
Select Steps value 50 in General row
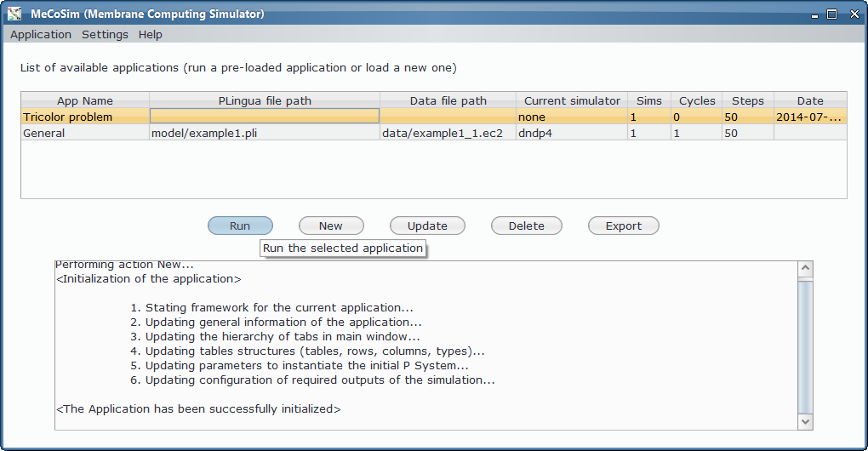click(748, 133)
